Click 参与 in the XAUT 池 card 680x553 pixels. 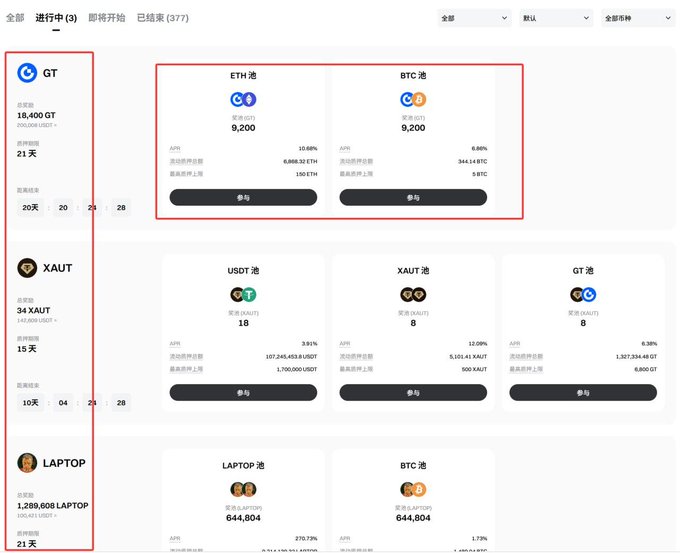pyautogui.click(x=413, y=393)
